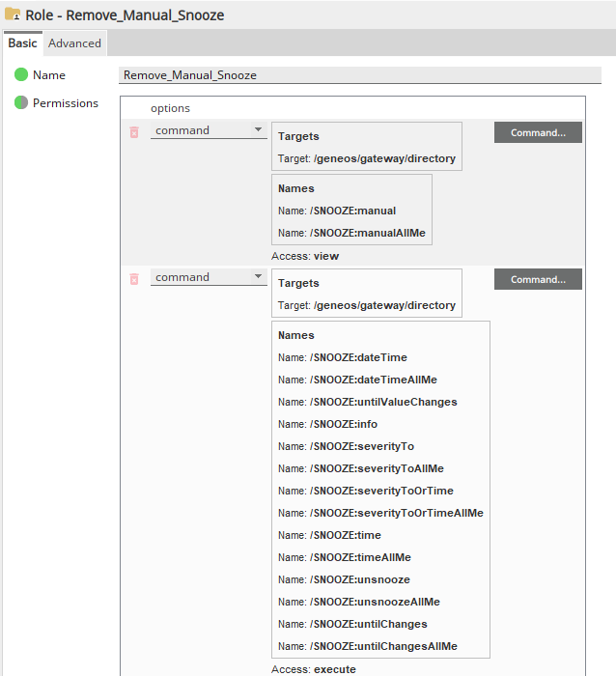Click the Role folder icon in title
Viewport: 616px width, 676px height.
(13, 14)
